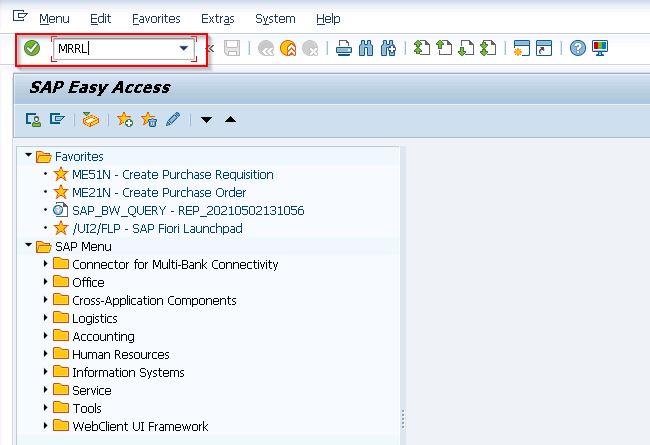Click the Cancel icon in toolbar
The width and height of the screenshot is (650, 445).
tap(310, 49)
